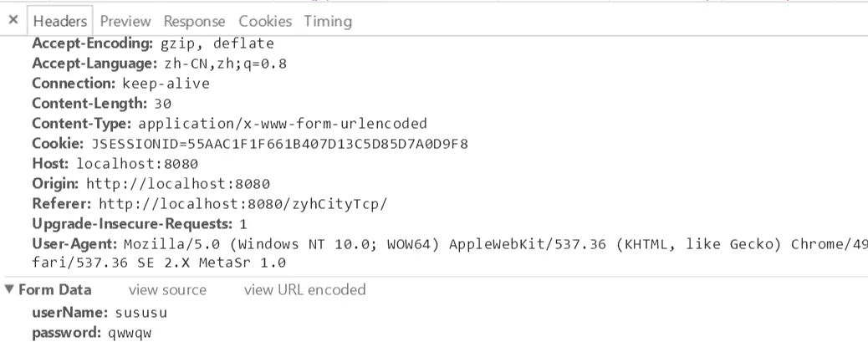Open the Cookies tab
Image resolution: width=868 pixels, height=342 pixels.
click(265, 21)
